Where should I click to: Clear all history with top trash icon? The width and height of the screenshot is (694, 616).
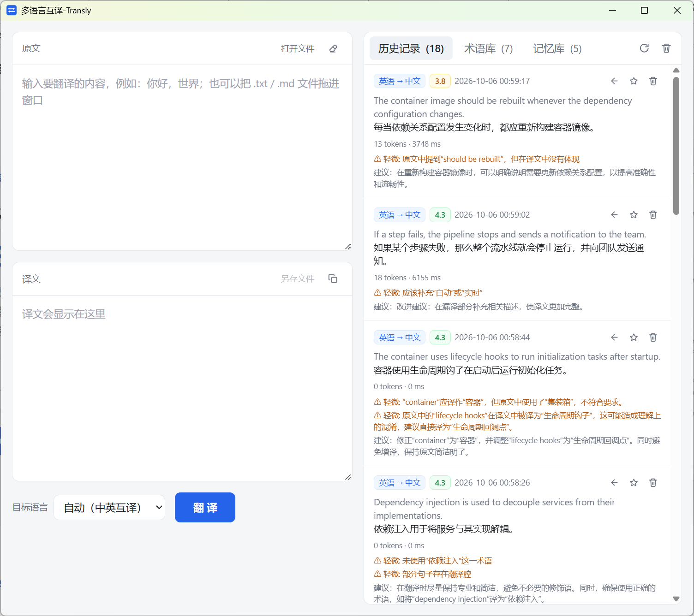pos(666,48)
